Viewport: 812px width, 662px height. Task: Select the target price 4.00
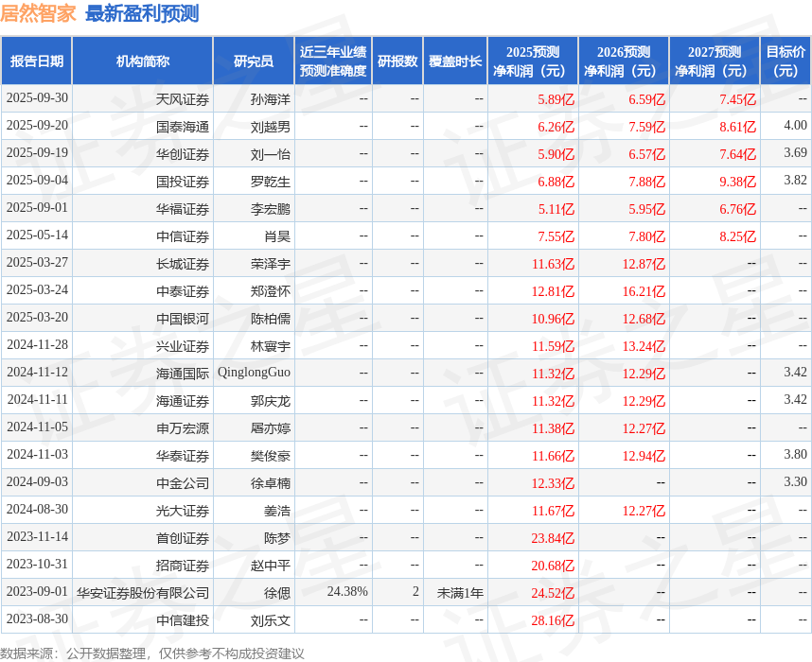click(x=795, y=125)
